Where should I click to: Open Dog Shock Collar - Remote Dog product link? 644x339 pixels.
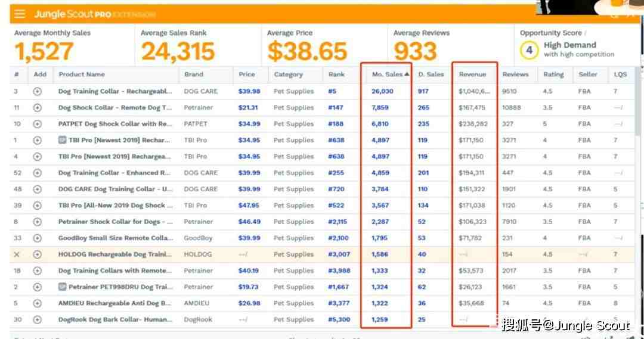click(x=115, y=107)
